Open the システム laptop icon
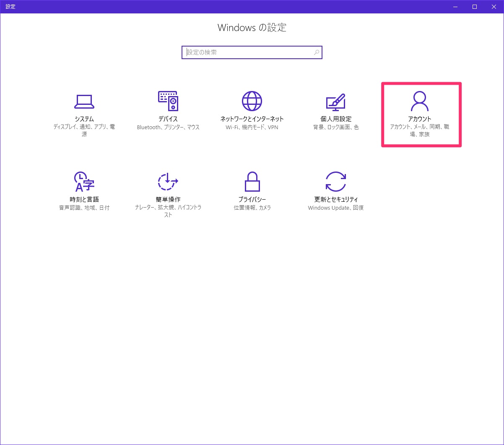This screenshot has width=504, height=445. point(84,101)
